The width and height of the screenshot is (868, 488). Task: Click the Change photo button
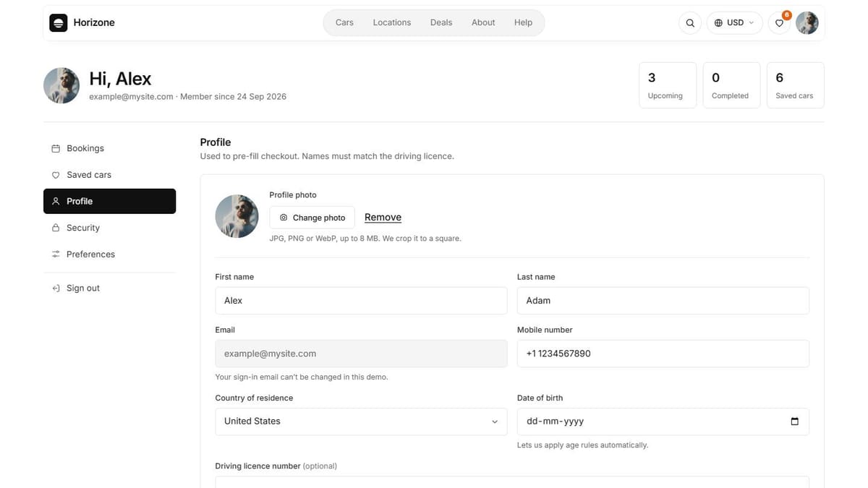point(312,218)
